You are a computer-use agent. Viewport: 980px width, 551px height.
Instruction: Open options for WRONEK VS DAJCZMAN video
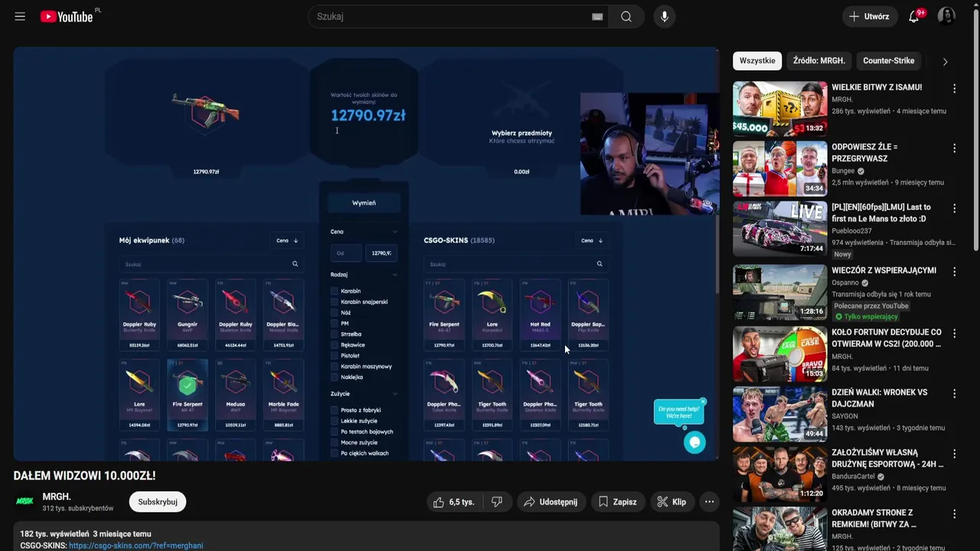954,393
